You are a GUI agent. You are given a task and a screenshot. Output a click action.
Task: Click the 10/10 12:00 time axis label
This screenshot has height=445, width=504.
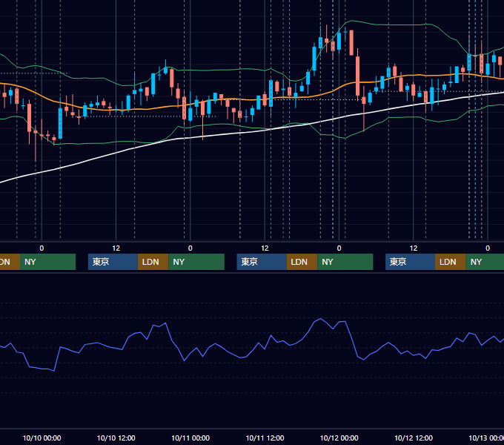click(x=116, y=438)
